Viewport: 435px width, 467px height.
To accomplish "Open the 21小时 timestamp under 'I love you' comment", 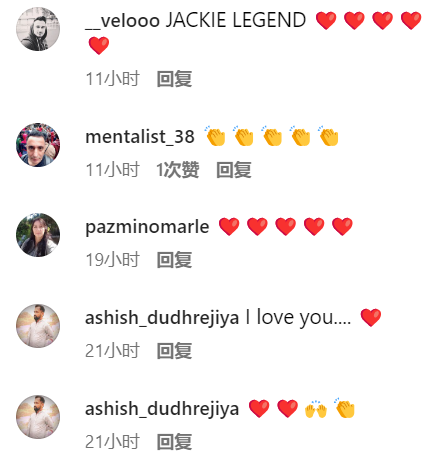I will 112,351.
